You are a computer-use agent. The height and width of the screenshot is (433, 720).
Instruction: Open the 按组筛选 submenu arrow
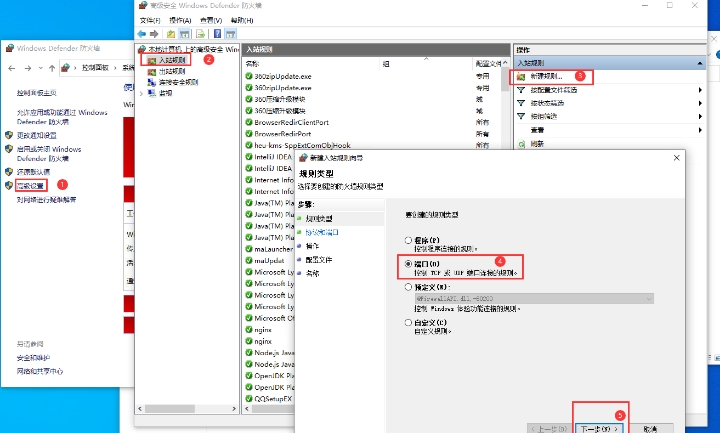[x=700, y=116]
